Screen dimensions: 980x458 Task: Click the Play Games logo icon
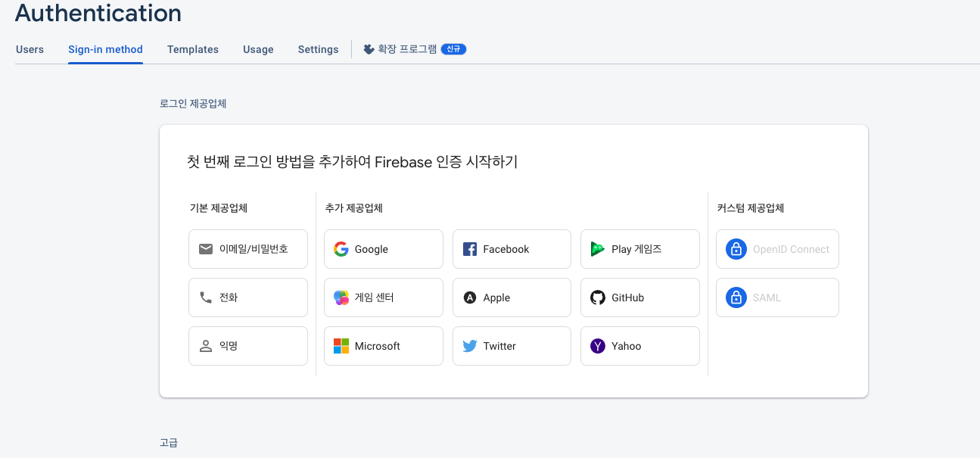598,249
